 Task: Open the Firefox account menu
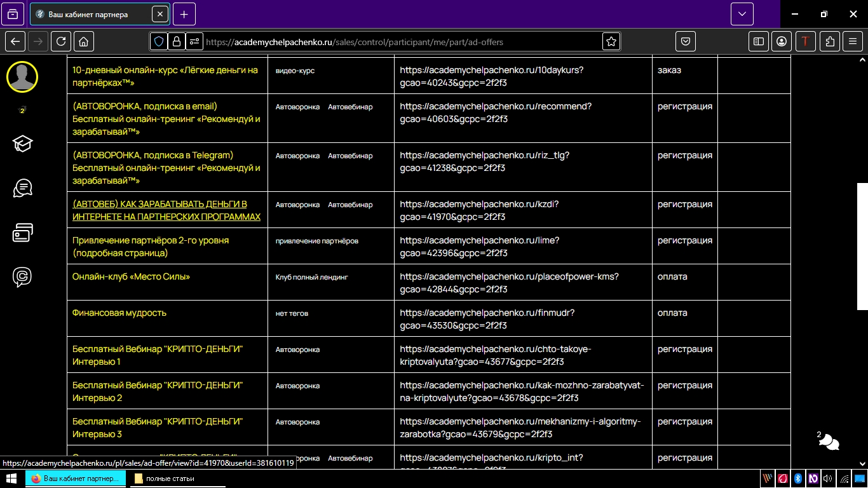coord(782,41)
